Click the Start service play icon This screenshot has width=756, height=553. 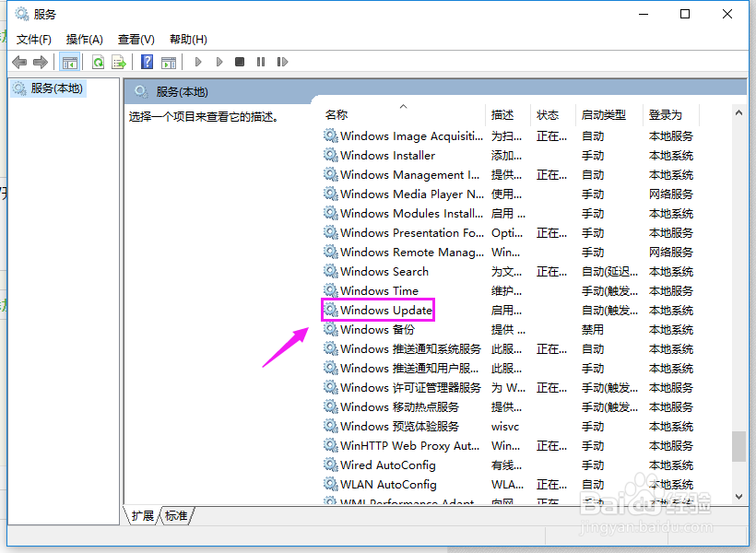(197, 62)
